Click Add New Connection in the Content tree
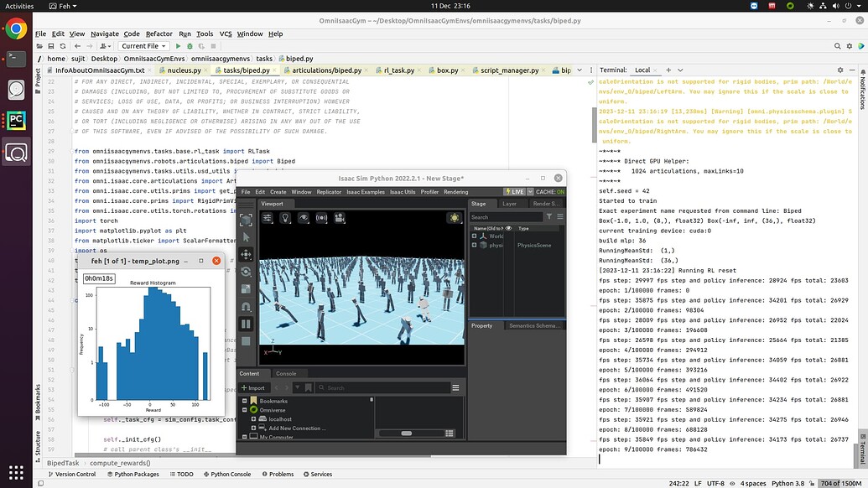 pyautogui.click(x=298, y=428)
